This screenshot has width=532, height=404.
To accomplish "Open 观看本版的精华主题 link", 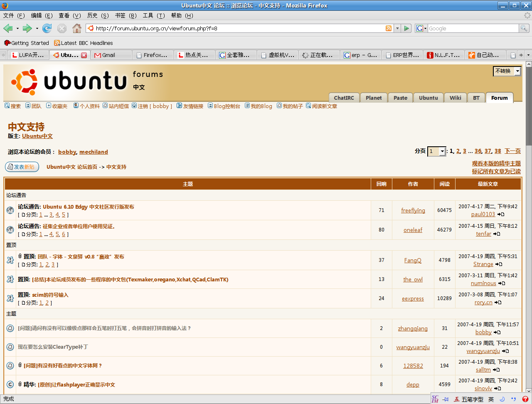I will (496, 164).
